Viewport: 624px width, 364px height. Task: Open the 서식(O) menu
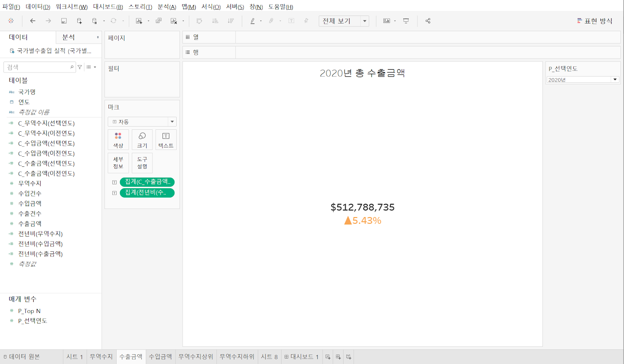tap(211, 7)
